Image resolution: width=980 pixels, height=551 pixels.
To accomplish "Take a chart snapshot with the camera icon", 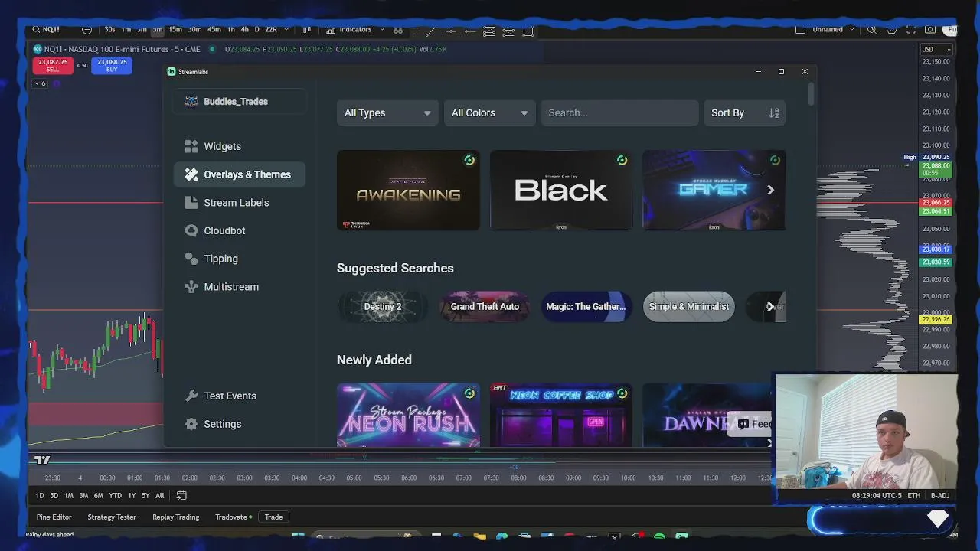I will 930,29.
